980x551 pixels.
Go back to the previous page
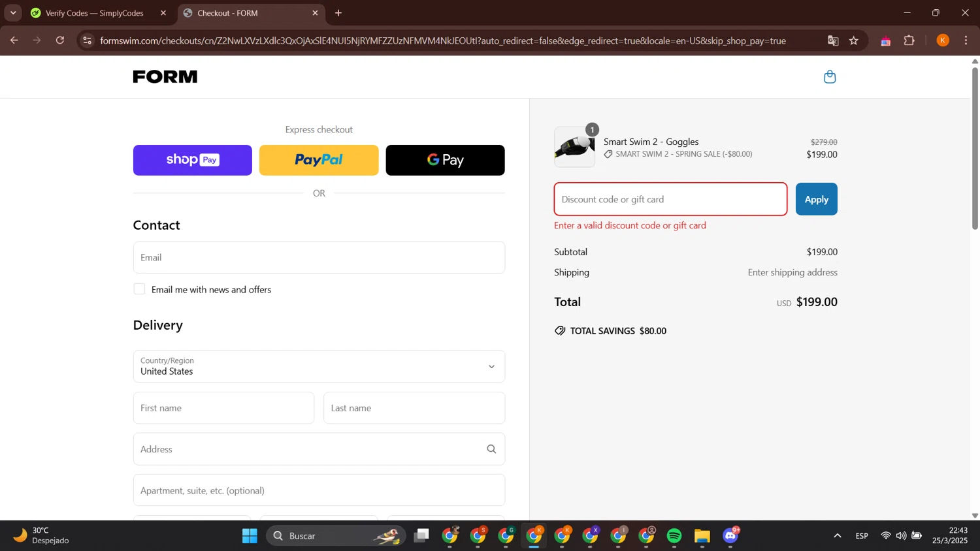click(x=14, y=40)
